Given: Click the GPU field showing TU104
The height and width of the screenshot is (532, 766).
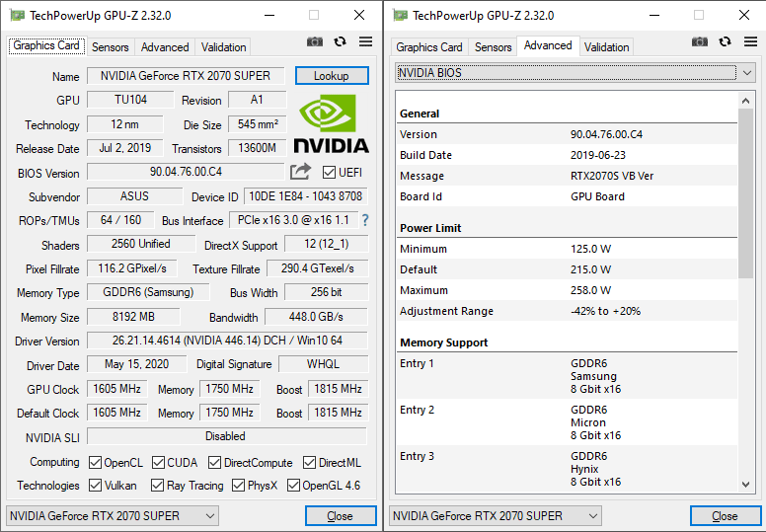Looking at the screenshot, I should click(x=130, y=100).
